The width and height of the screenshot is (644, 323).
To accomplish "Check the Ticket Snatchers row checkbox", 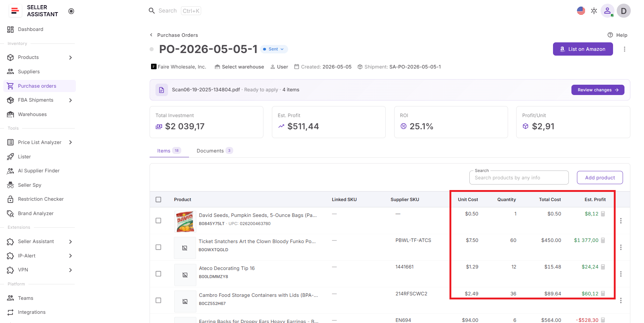I will (158, 247).
